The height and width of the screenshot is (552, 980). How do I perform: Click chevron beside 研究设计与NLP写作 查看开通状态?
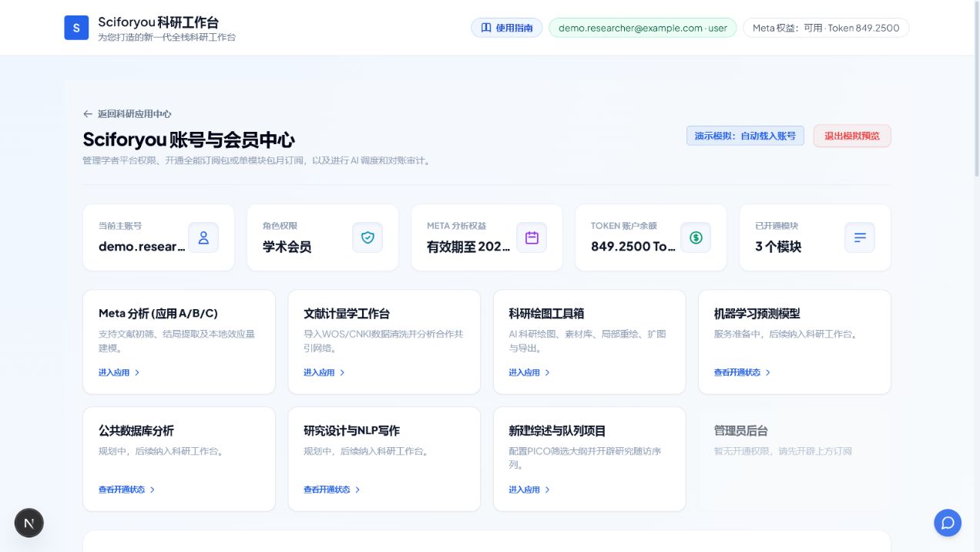coord(357,490)
